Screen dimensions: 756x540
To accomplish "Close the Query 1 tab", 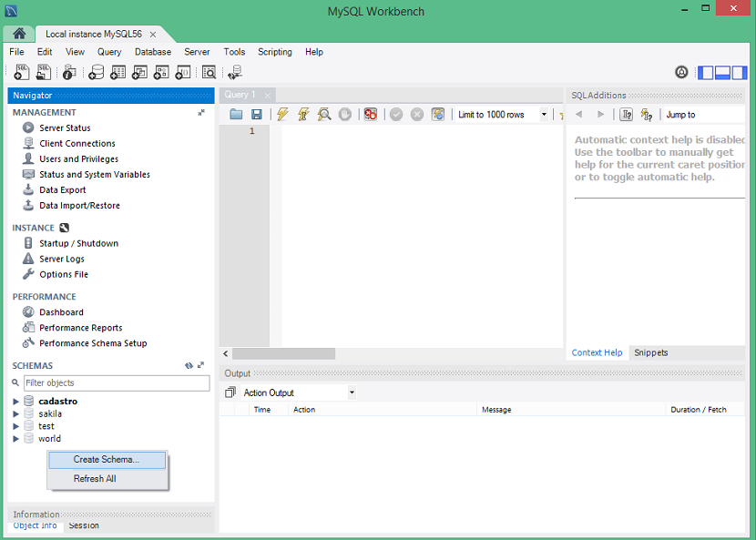I will [268, 96].
